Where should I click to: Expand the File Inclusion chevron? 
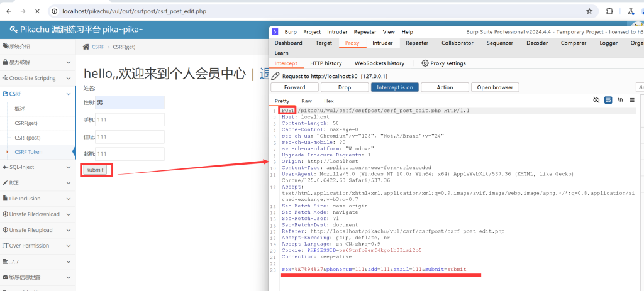[x=69, y=199]
